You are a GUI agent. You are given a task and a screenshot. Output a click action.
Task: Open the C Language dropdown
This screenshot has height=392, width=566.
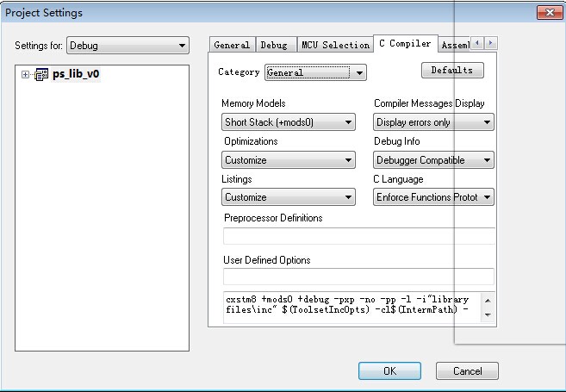pos(433,197)
